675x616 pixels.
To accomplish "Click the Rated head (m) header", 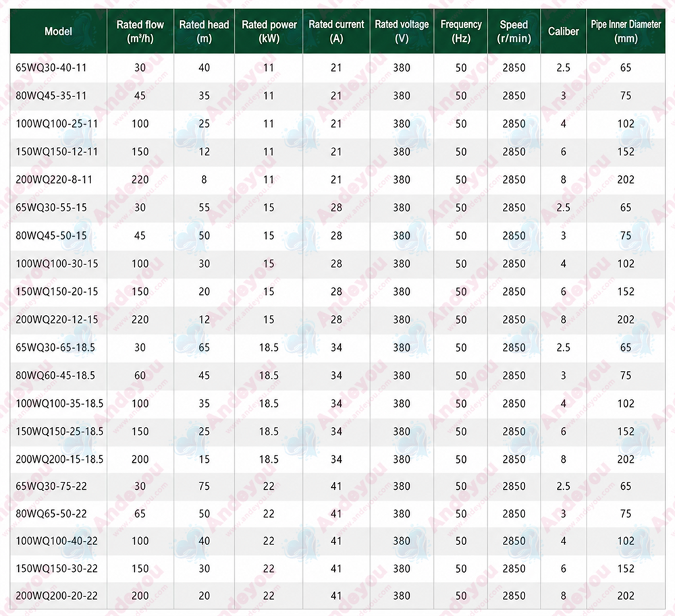I will click(204, 32).
